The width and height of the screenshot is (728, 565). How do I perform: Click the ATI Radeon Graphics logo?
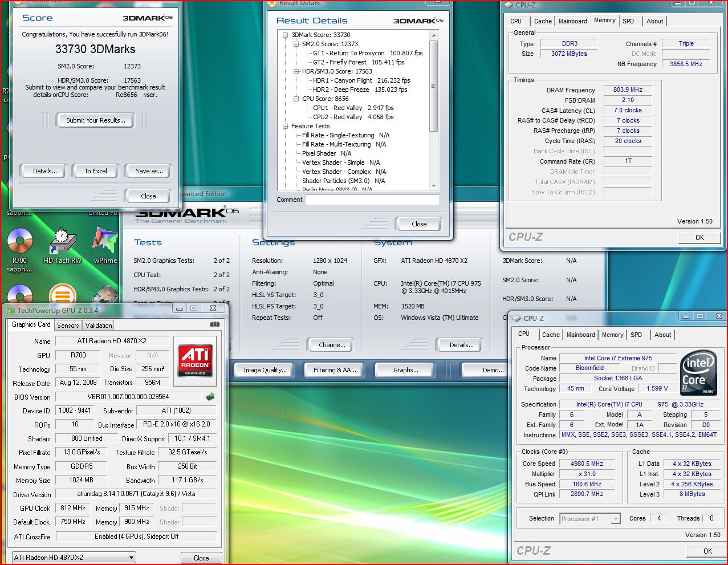point(195,360)
